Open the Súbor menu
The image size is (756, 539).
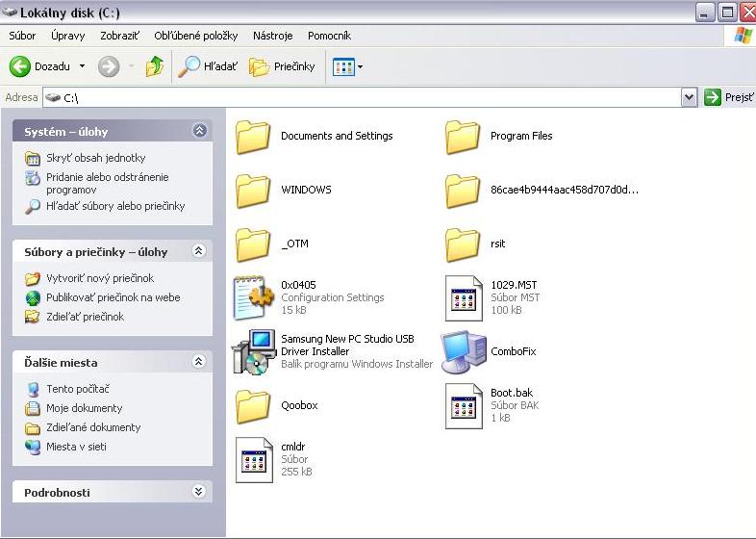tap(22, 36)
